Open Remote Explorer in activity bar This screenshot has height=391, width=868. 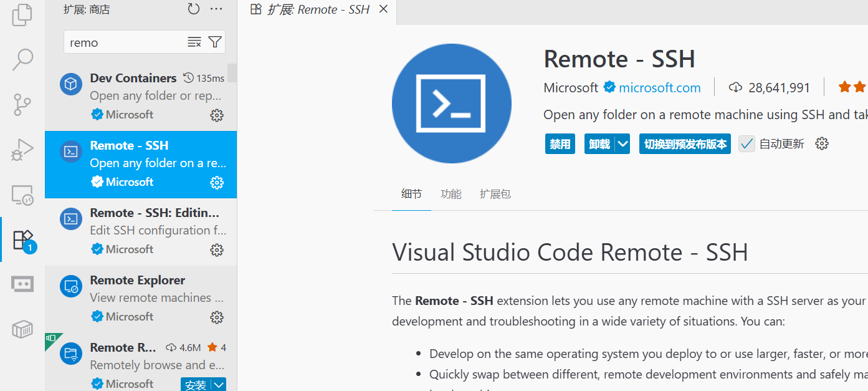22,195
